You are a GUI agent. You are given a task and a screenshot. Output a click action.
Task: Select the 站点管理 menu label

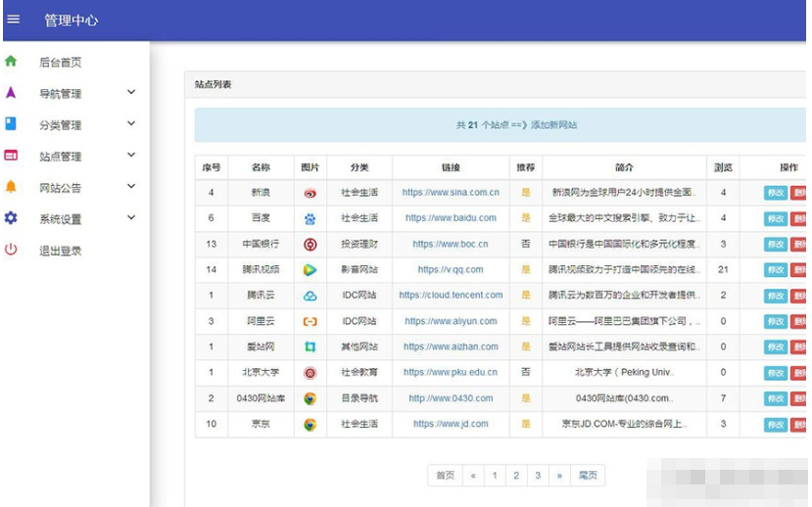point(61,157)
